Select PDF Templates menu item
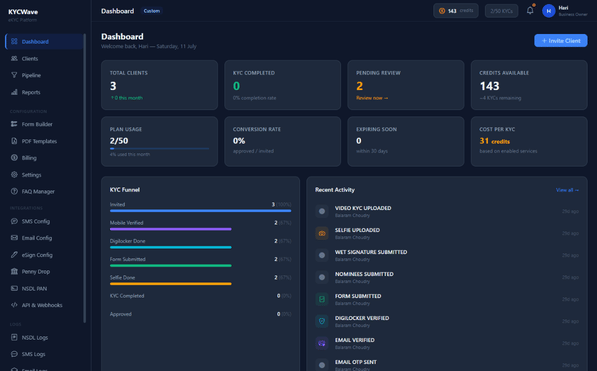Screen dimensions: 597x371 click(45, 141)
